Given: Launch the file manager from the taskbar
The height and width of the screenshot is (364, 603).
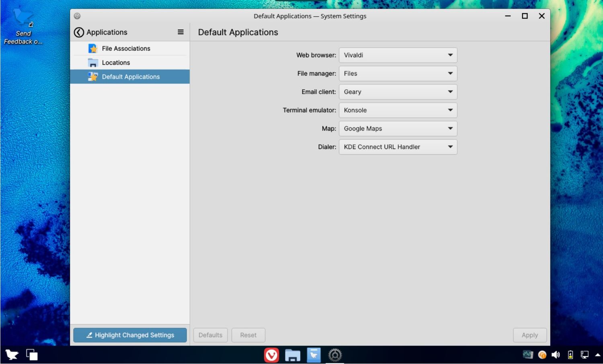Looking at the screenshot, I should coord(293,355).
